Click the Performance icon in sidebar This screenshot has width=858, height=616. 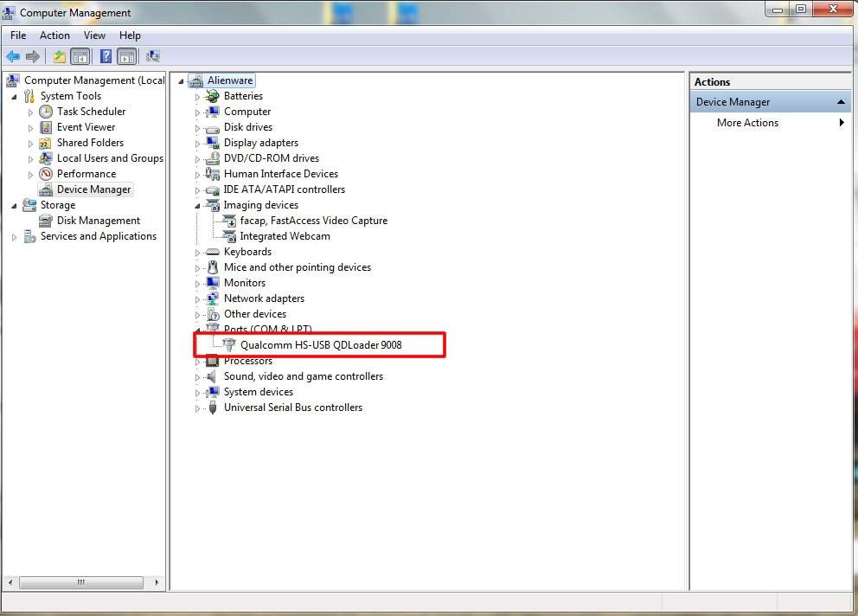pyautogui.click(x=46, y=174)
